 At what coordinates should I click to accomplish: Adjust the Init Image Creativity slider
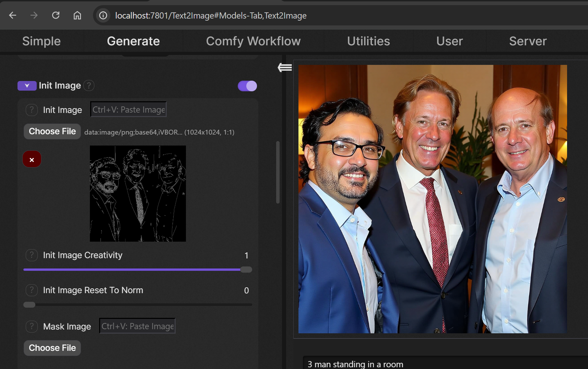pyautogui.click(x=138, y=270)
